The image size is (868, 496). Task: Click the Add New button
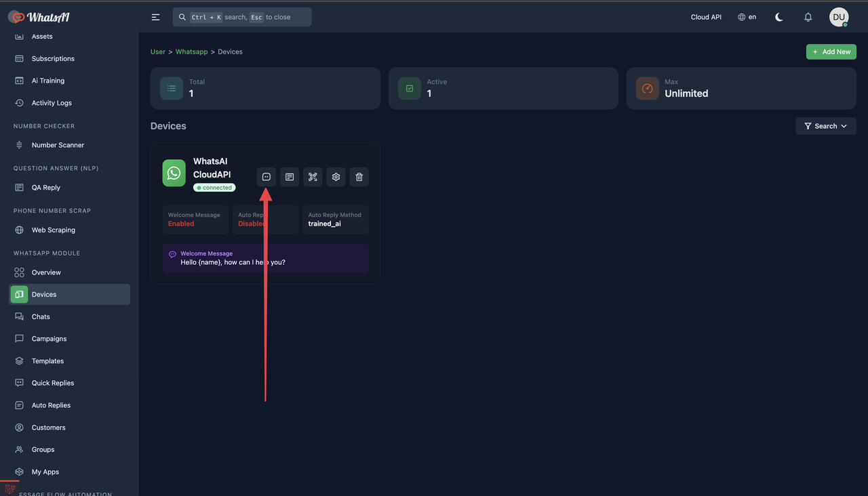(x=831, y=51)
